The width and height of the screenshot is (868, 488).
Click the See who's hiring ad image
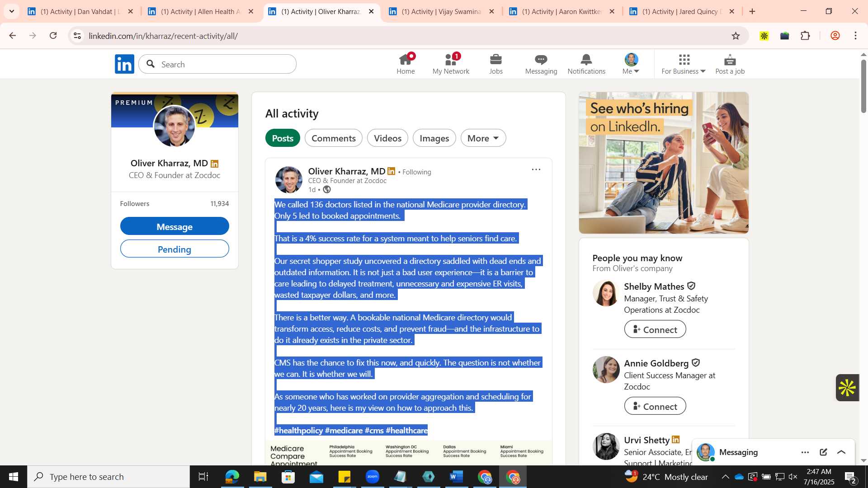click(x=664, y=163)
